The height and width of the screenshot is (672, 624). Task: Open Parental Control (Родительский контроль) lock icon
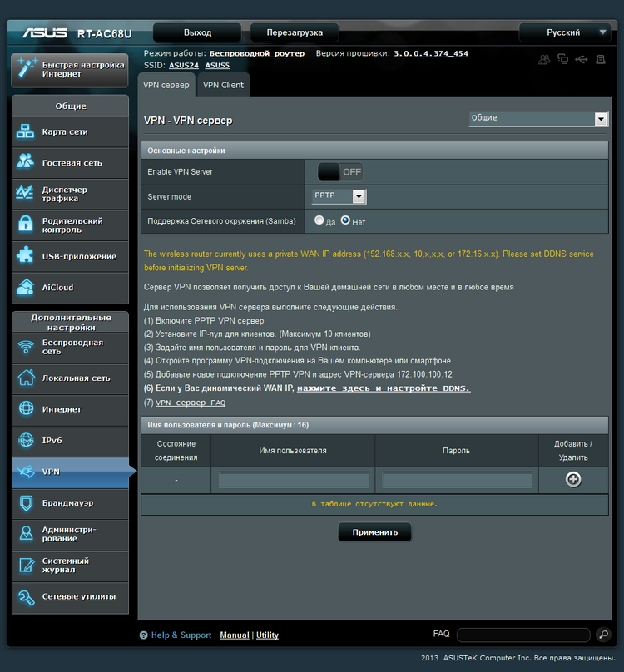(26, 225)
